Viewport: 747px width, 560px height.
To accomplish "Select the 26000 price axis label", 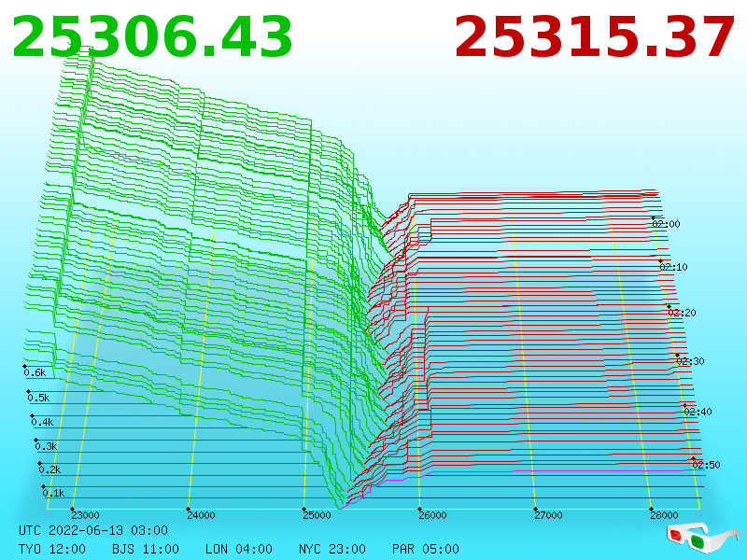I will coord(432,515).
